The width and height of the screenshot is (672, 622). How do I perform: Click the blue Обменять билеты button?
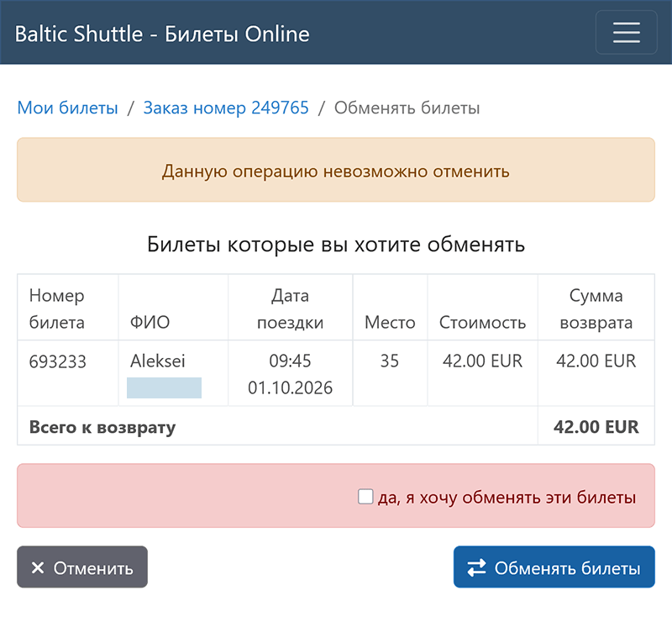(554, 567)
